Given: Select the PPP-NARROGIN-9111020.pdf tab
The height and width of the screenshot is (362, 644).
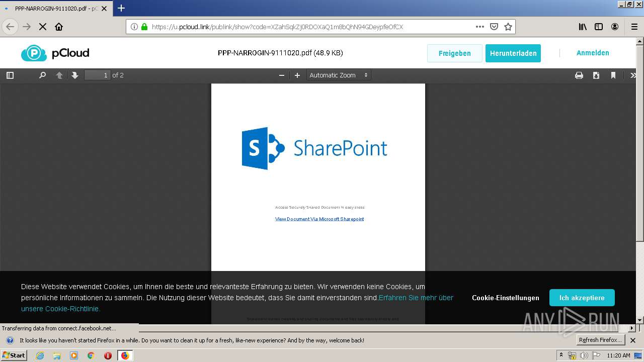Looking at the screenshot, I should click(x=55, y=9).
